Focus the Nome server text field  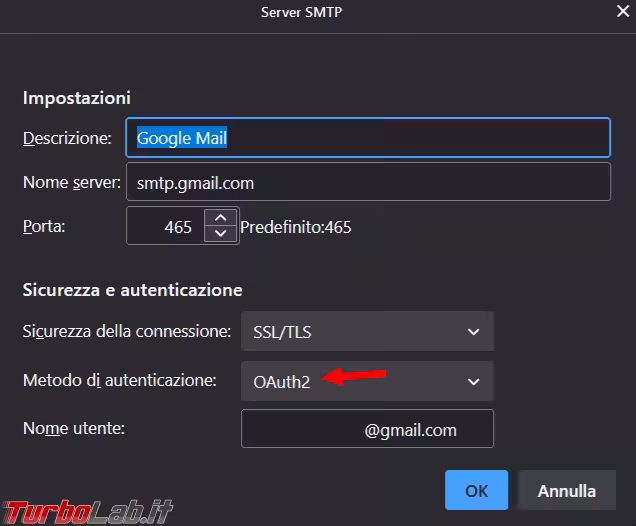click(367, 183)
